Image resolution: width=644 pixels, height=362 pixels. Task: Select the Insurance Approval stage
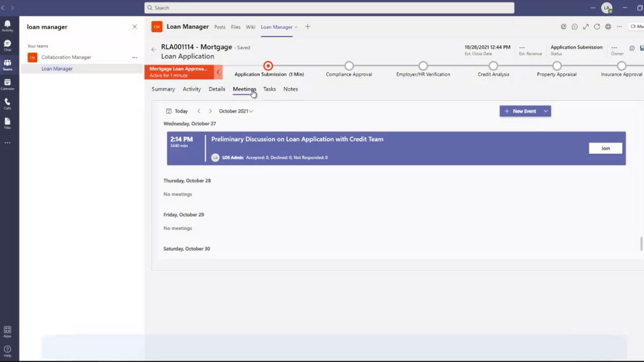pos(621,66)
